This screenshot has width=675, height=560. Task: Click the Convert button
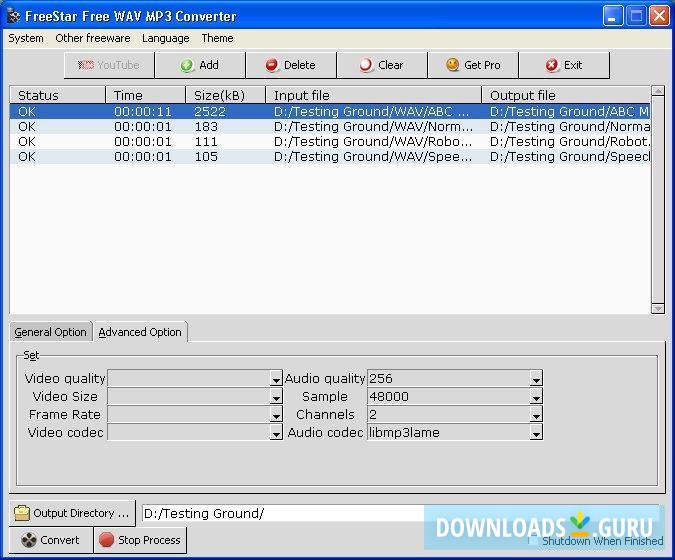point(51,540)
